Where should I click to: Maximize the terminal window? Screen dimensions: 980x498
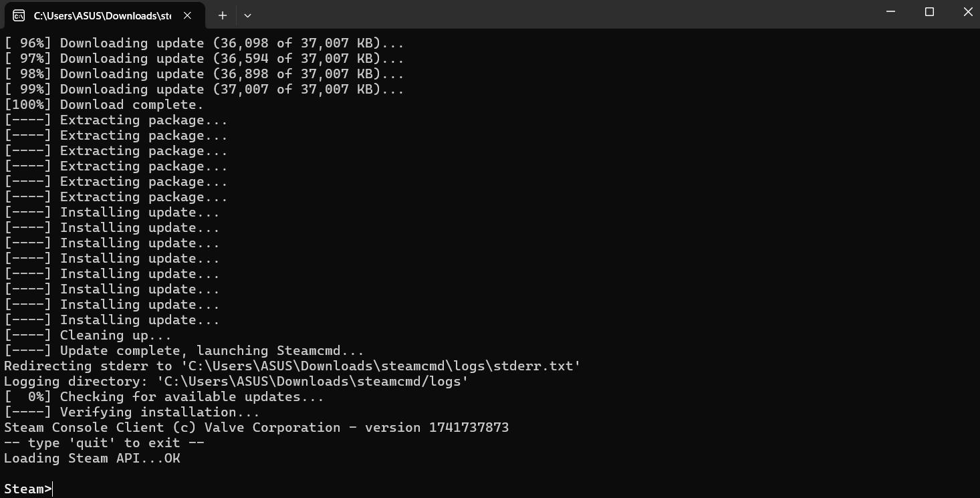tap(929, 12)
